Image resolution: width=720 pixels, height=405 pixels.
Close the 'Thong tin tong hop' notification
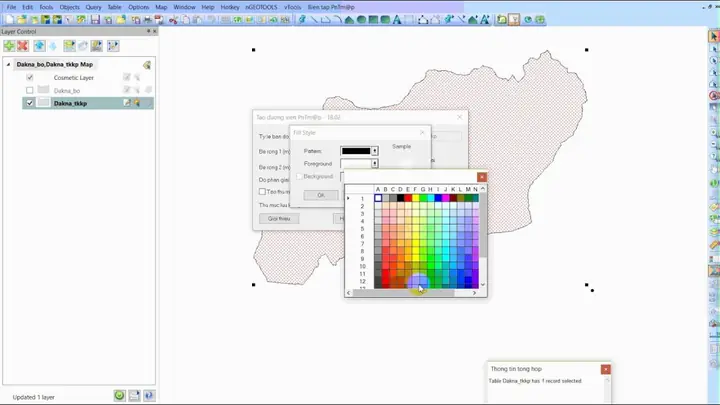click(606, 369)
